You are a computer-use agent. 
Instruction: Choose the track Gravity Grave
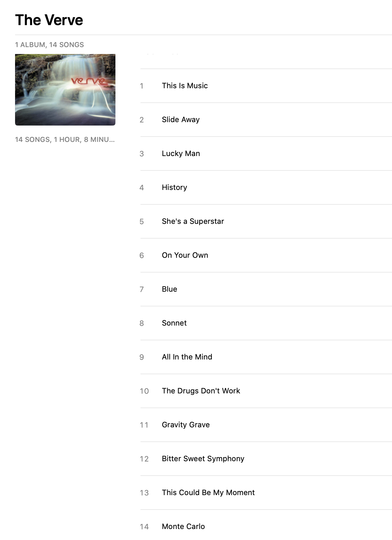(266, 425)
